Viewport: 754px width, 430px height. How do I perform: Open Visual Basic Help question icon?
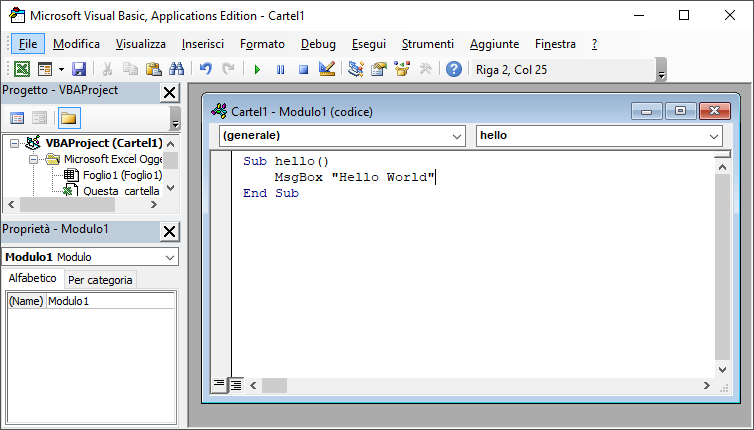pos(453,69)
